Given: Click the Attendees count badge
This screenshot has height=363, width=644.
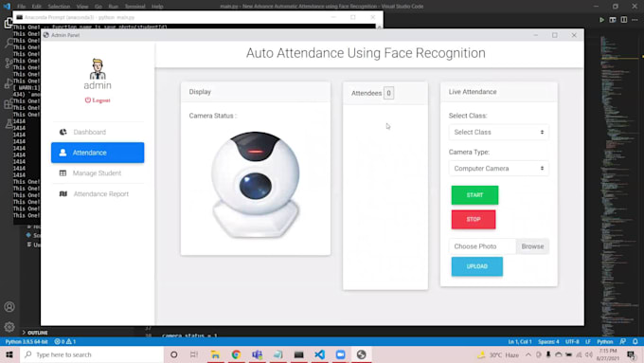Looking at the screenshot, I should click(x=388, y=93).
